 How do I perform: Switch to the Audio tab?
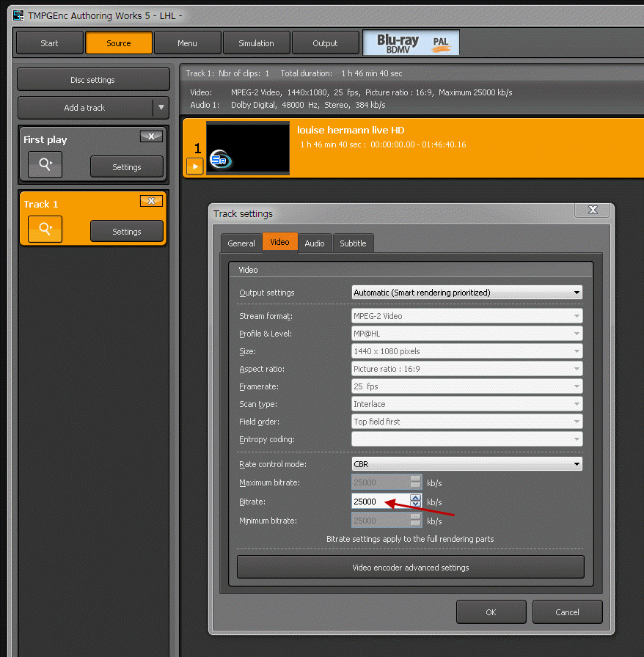315,243
